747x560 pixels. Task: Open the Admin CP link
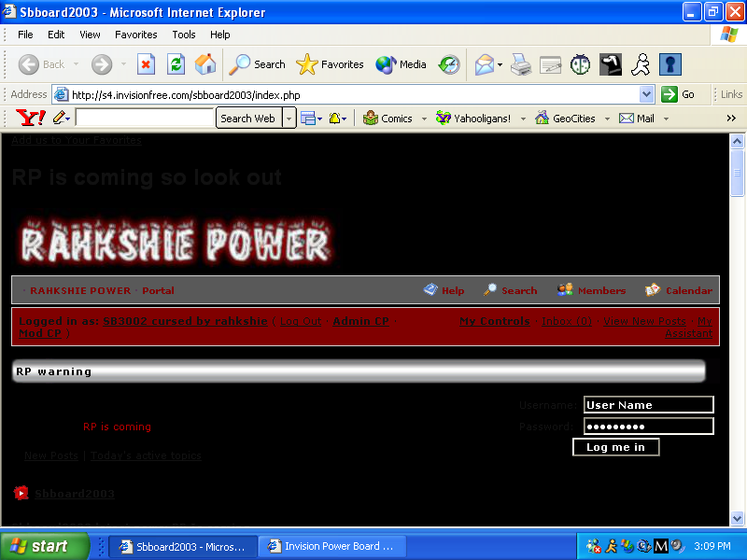pyautogui.click(x=360, y=321)
